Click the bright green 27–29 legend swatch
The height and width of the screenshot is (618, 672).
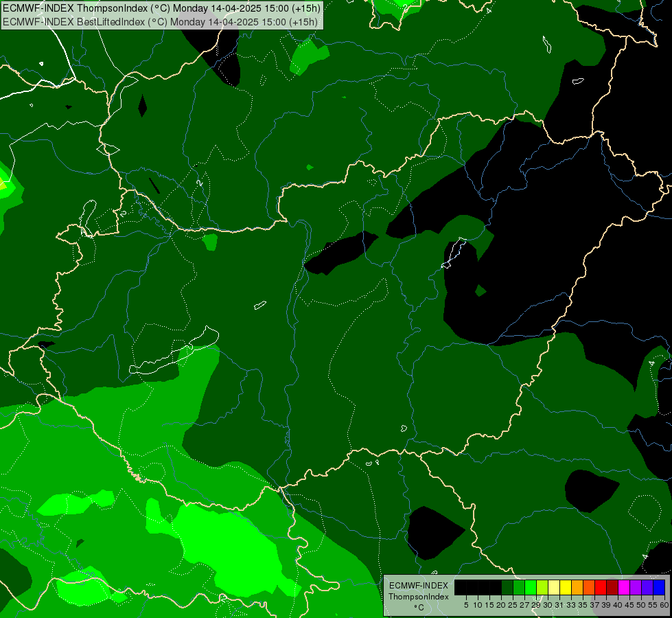point(531,587)
